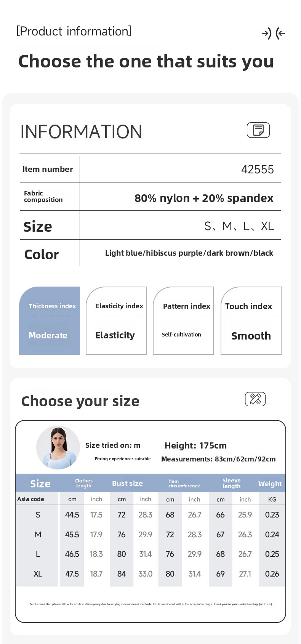This screenshot has height=644, width=301.
Task: Click the color options list text
Action: [x=189, y=253]
